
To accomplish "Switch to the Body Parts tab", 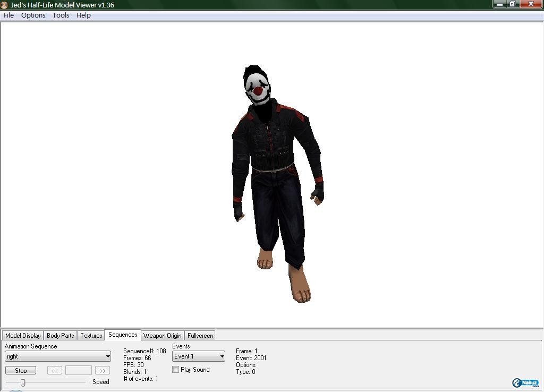I will pyautogui.click(x=61, y=336).
